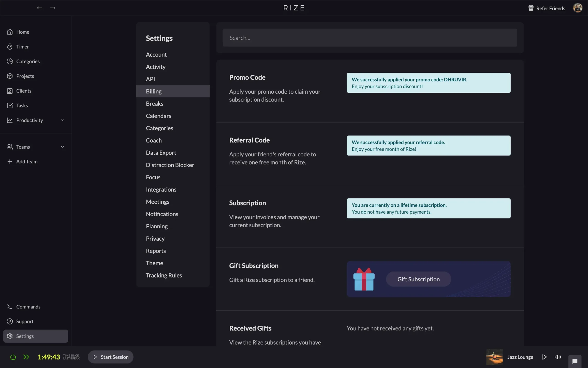Click the Jazz Lounge album thumbnail
Image resolution: width=588 pixels, height=368 pixels.
coord(494,357)
